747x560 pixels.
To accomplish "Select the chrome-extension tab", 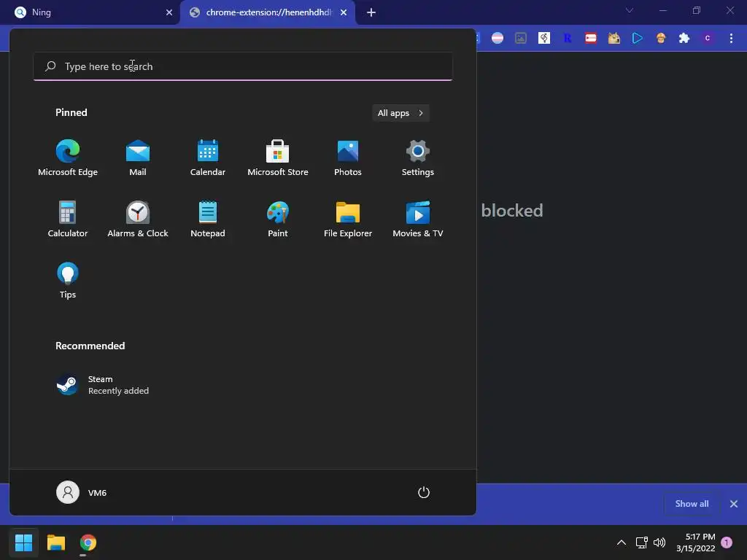I will (267, 12).
